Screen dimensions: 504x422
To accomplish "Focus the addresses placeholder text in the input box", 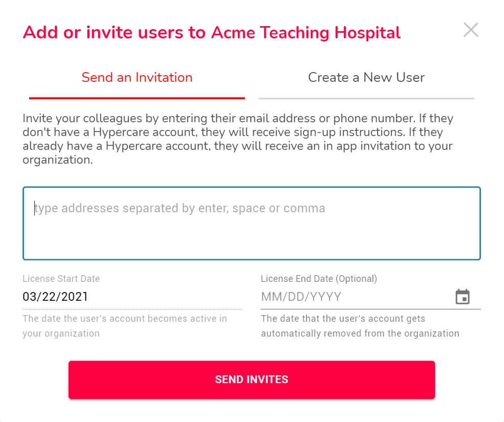I will [x=180, y=208].
